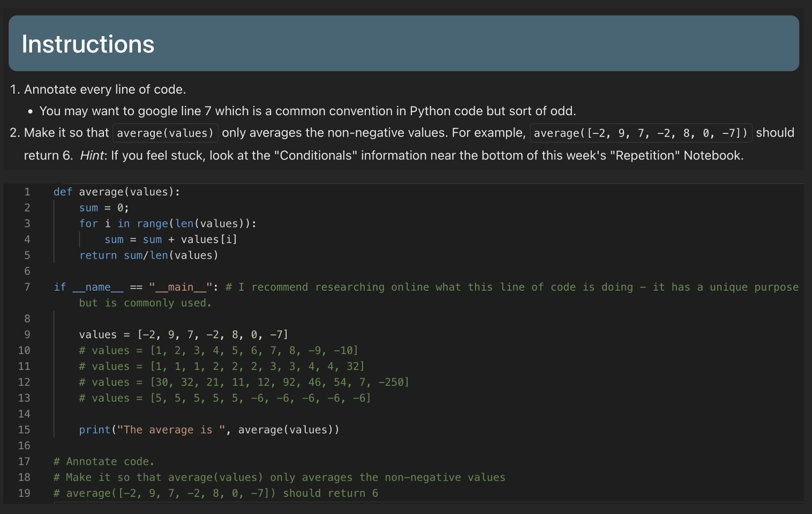Screen dimensions: 812x514
Task: Click the commented list ending in -250
Action: pos(244,382)
